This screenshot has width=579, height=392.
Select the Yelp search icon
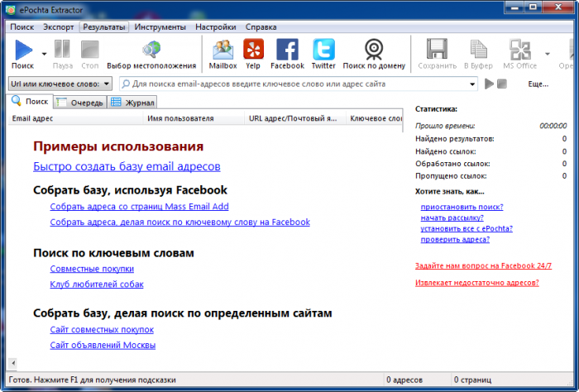pyautogui.click(x=253, y=51)
